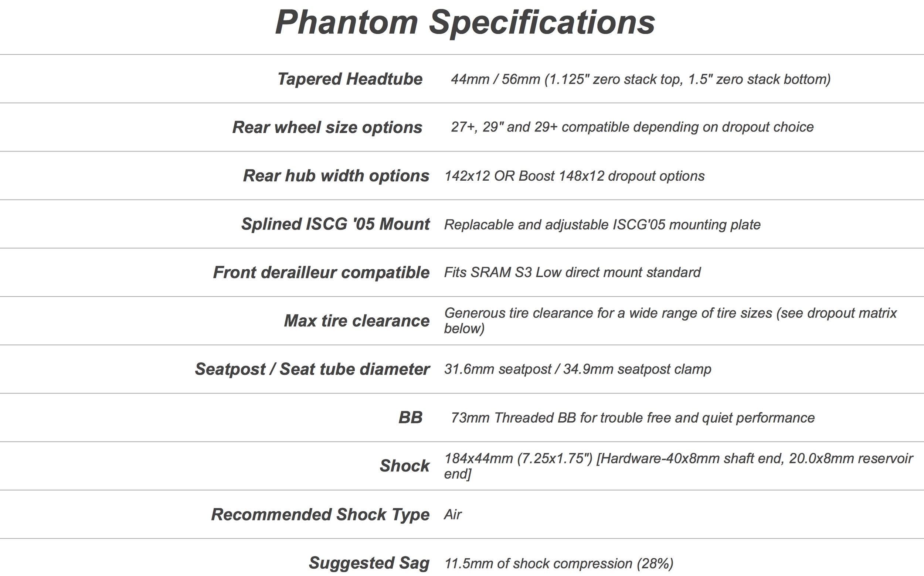Click the Replacable and adjustable ISCG'05 text

click(x=602, y=224)
